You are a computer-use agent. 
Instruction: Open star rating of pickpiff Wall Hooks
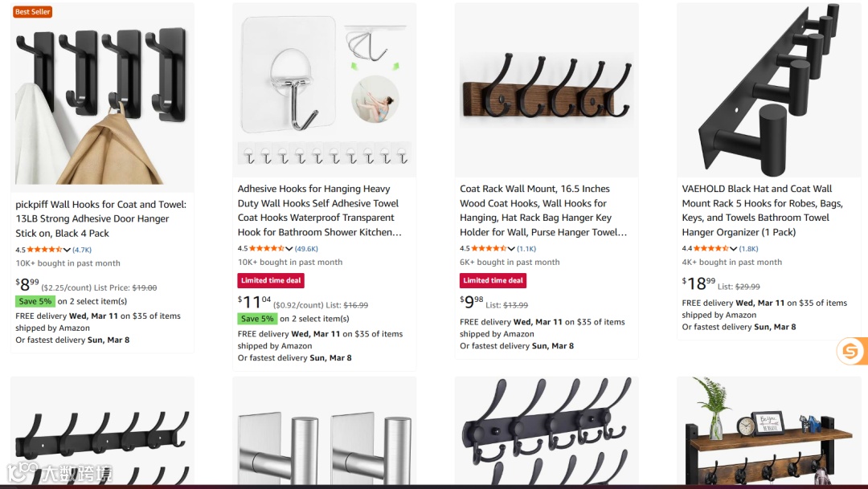click(x=44, y=250)
